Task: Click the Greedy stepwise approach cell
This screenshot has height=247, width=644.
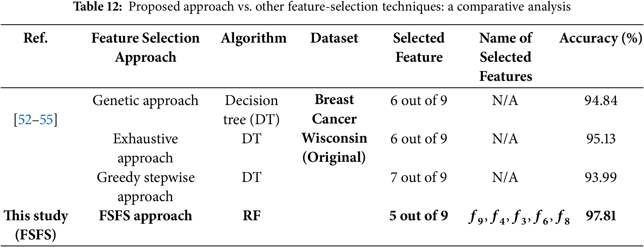Action: click(x=145, y=187)
